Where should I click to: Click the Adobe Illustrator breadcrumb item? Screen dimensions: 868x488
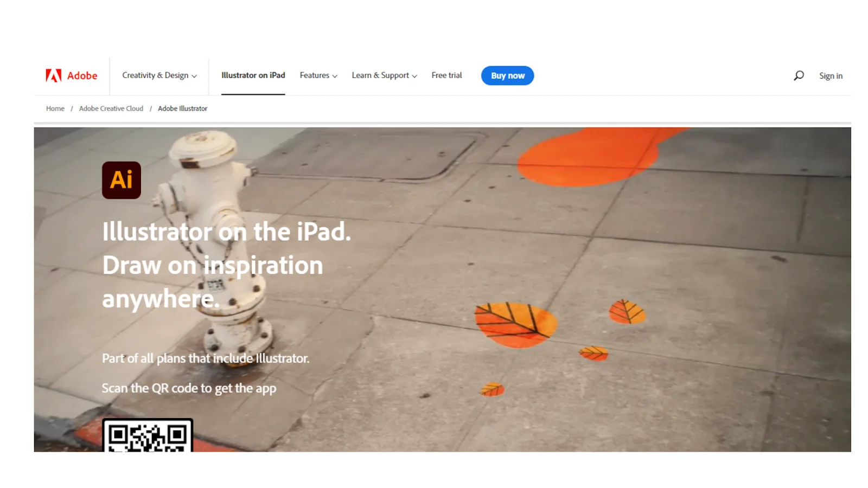pyautogui.click(x=183, y=108)
